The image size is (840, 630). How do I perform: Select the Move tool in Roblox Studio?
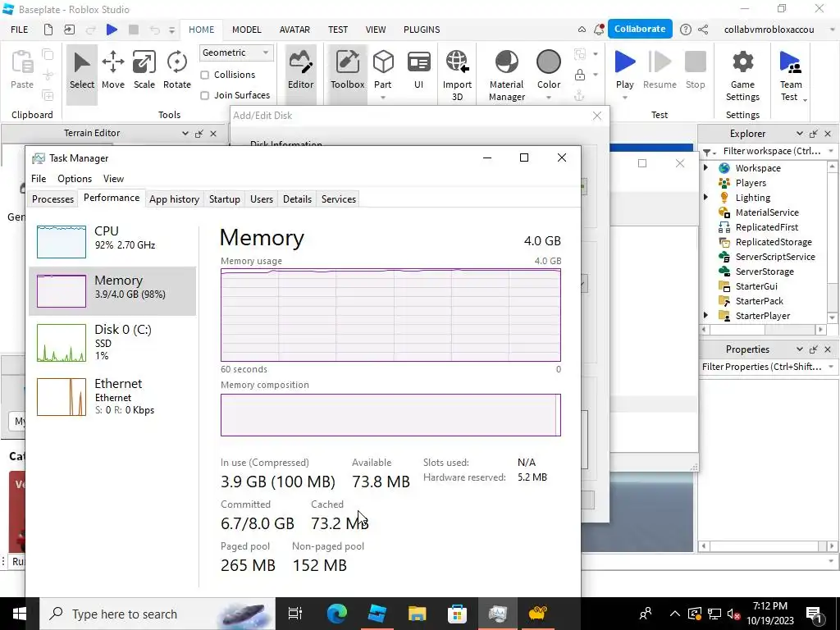click(113, 71)
